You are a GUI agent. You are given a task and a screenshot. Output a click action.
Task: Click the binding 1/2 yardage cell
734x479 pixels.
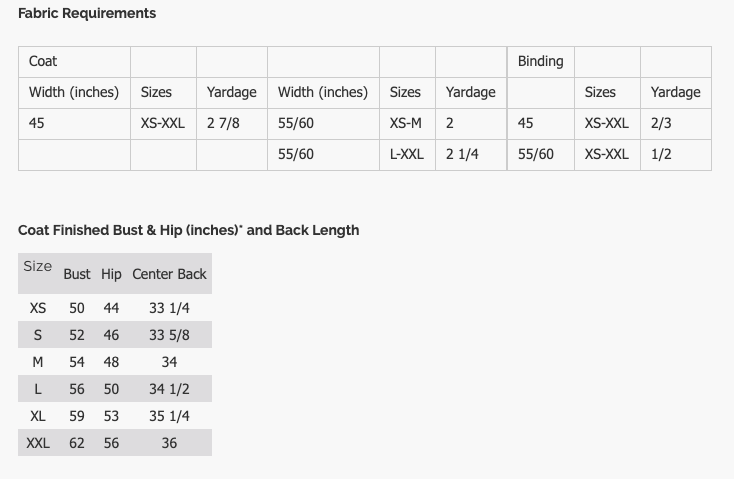[676, 155]
